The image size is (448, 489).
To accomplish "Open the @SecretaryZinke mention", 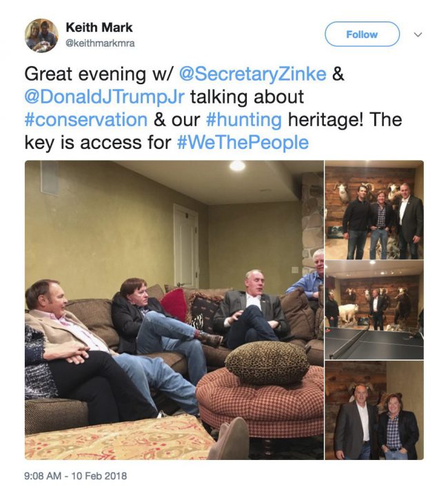I will (252, 74).
